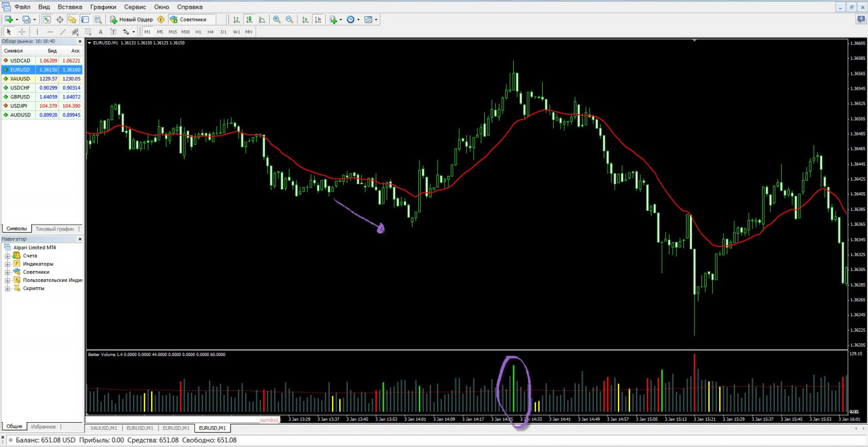Toggle the Navigator panel star icon
The height and width of the screenshot is (447, 868).
(72, 20)
